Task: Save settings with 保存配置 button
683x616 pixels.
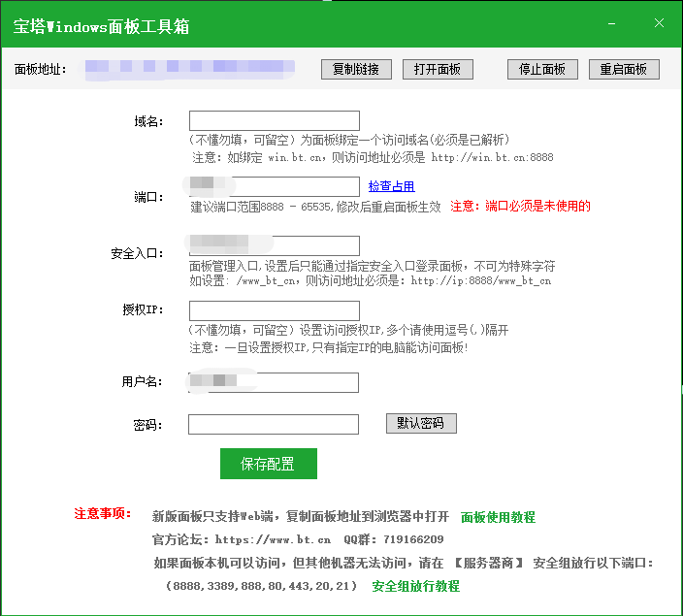Action: (269, 464)
